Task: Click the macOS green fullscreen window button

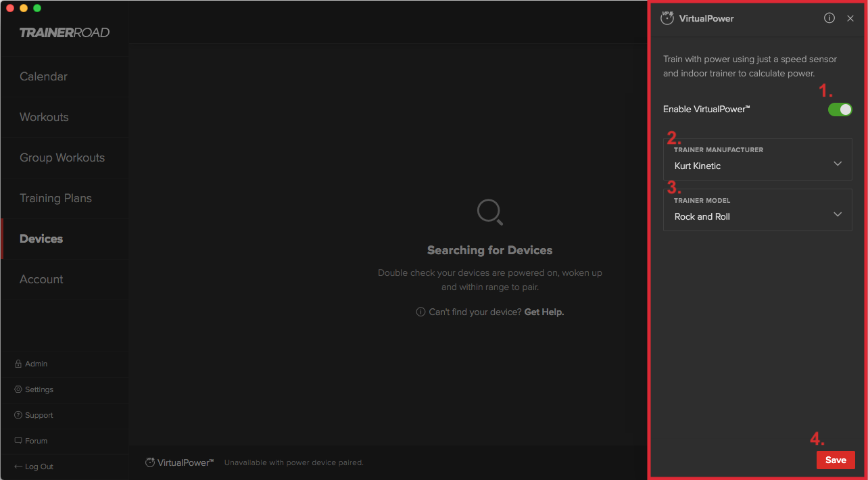Action: click(x=37, y=8)
